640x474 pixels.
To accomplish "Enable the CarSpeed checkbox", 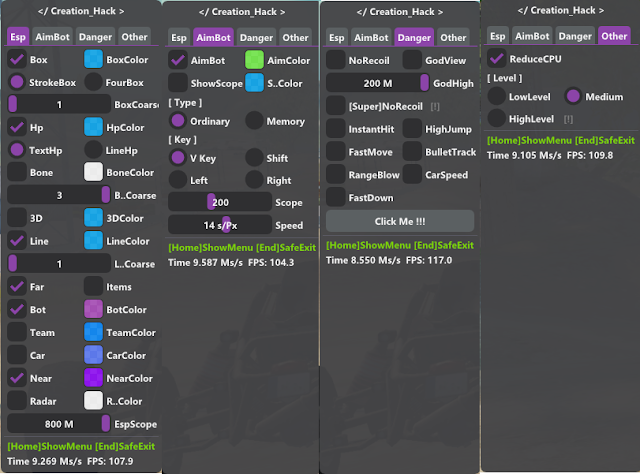I will point(412,175).
